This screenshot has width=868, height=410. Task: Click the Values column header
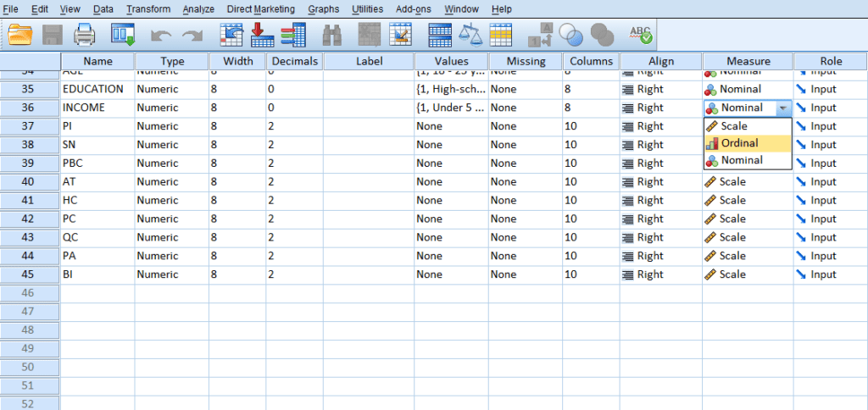(451, 61)
